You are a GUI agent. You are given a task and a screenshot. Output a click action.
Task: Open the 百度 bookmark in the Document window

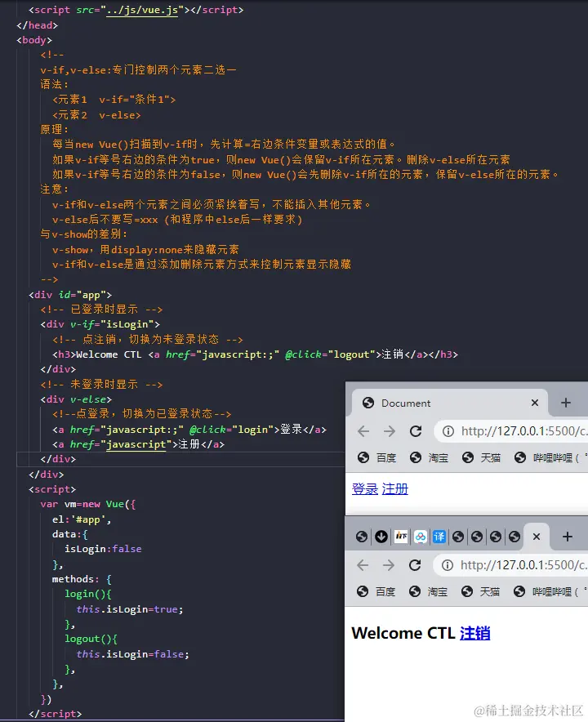pyautogui.click(x=377, y=457)
